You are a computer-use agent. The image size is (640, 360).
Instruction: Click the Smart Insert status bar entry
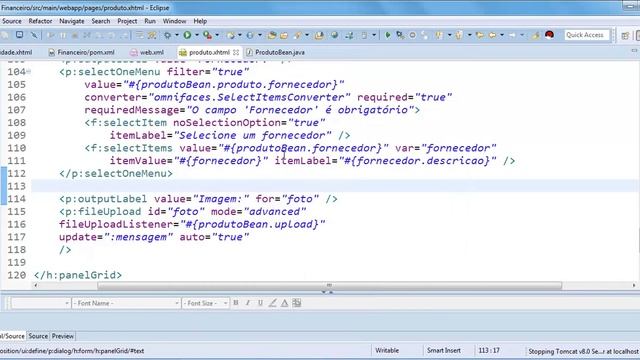point(444,350)
